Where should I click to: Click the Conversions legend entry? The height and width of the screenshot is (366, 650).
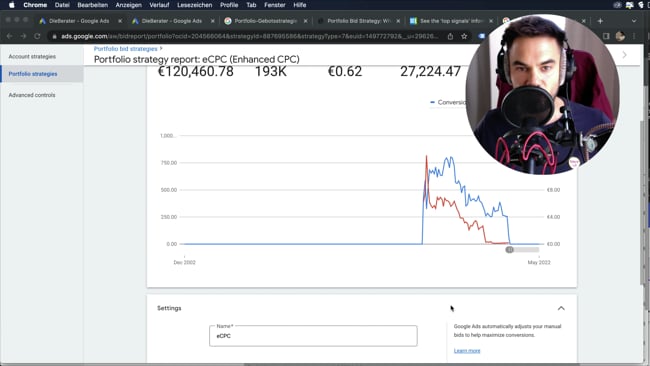[448, 102]
